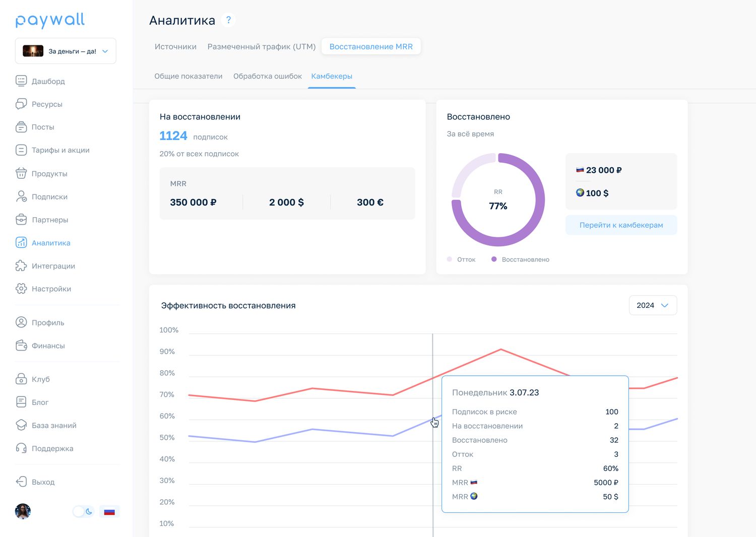Open the 2024 year dropdown

(653, 305)
